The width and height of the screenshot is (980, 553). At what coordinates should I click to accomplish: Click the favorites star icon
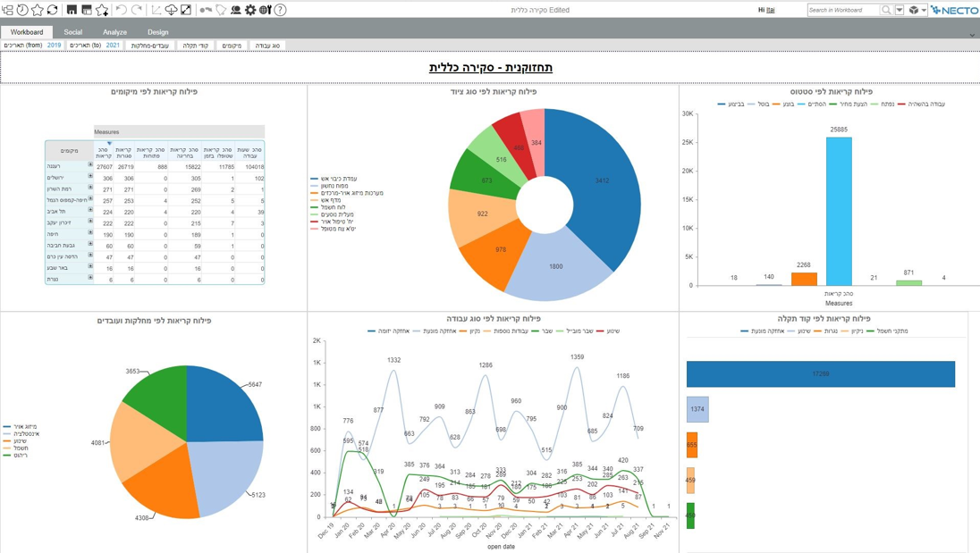tap(38, 10)
